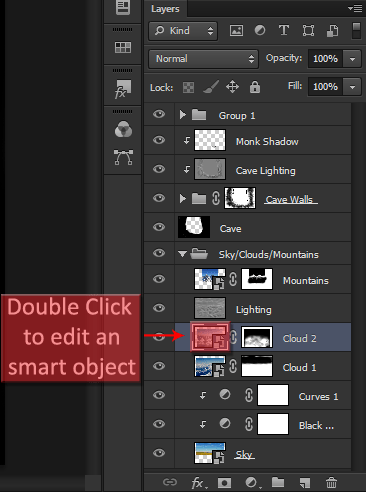Select the Layers tab
The height and width of the screenshot is (492, 366).
click(x=165, y=9)
